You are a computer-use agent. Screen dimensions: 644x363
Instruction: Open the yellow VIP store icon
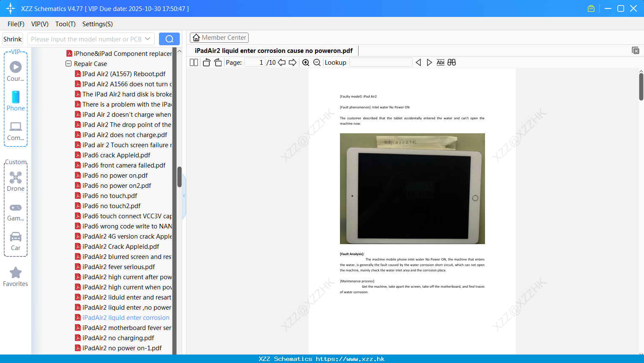[x=591, y=8]
